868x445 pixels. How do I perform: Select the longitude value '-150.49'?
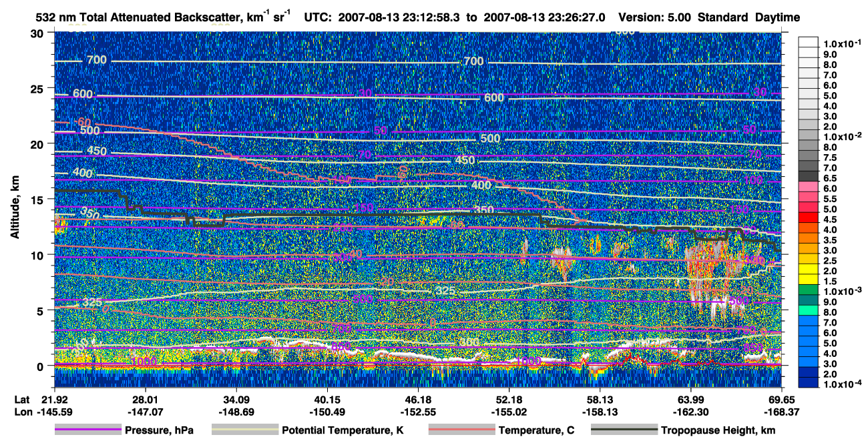327,412
